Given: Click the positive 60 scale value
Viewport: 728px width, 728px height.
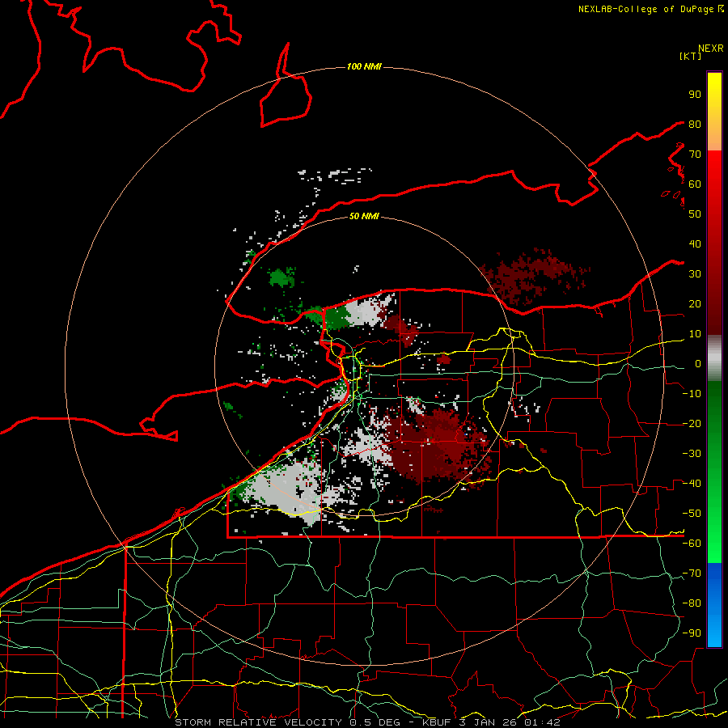Looking at the screenshot, I should [695, 184].
